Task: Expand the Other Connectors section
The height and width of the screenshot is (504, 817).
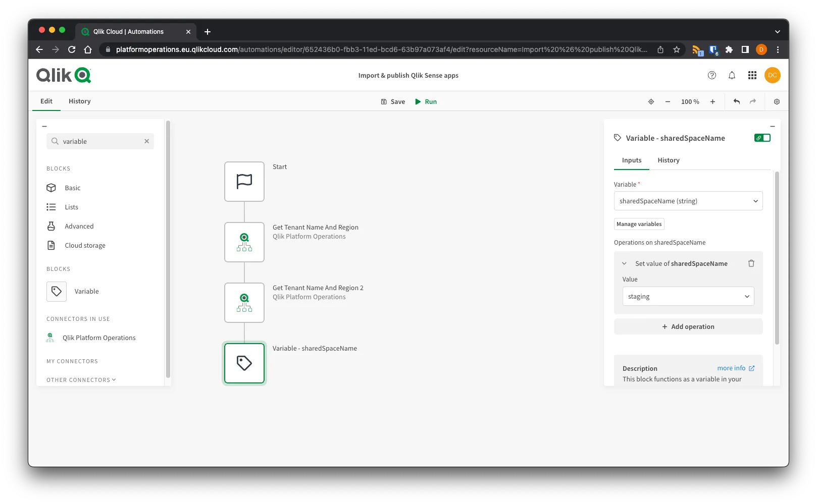Action: click(81, 379)
